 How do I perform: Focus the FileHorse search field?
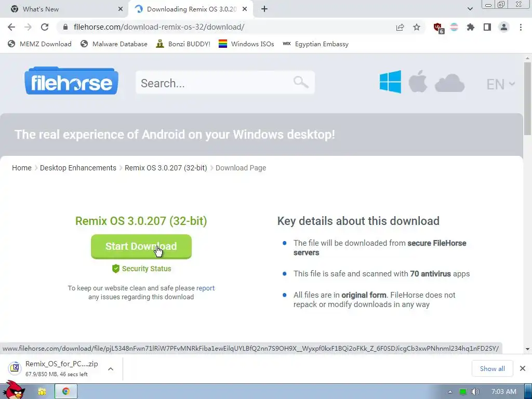[225, 83]
